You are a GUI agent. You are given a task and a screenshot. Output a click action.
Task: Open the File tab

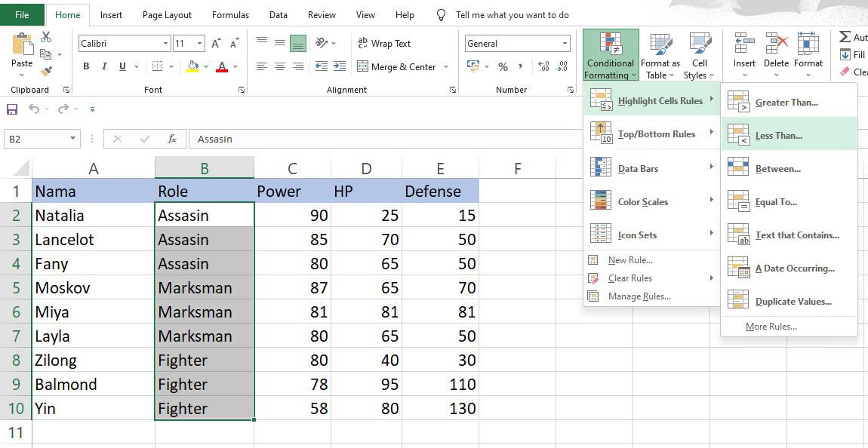(22, 15)
